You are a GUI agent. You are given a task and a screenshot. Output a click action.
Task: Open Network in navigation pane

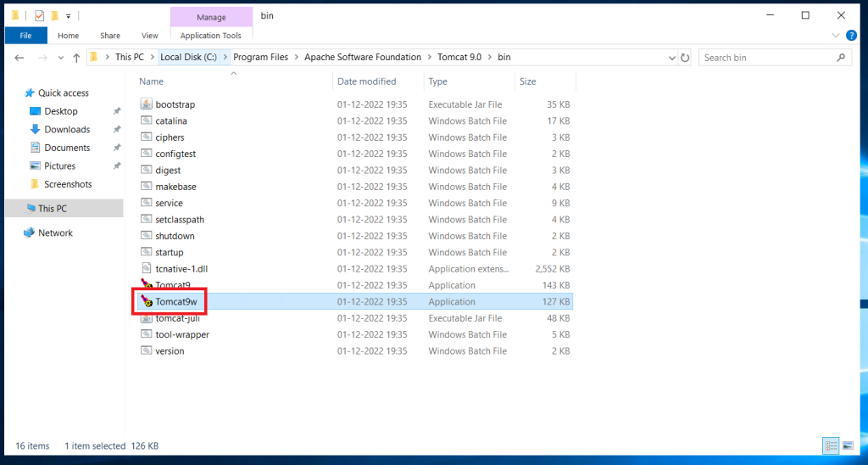(x=55, y=232)
